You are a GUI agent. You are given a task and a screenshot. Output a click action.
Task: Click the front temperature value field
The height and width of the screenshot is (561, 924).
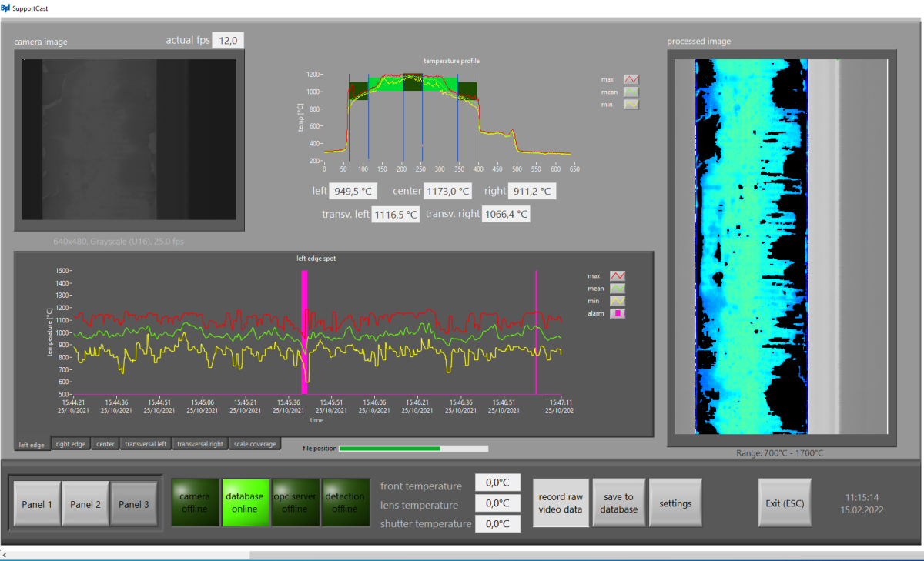click(497, 484)
